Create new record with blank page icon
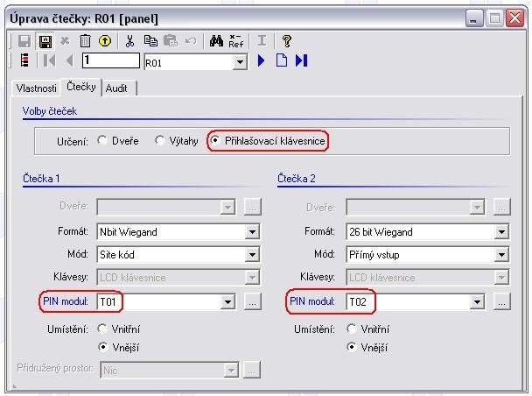Screen dimensions: 532x396 pyautogui.click(x=281, y=61)
